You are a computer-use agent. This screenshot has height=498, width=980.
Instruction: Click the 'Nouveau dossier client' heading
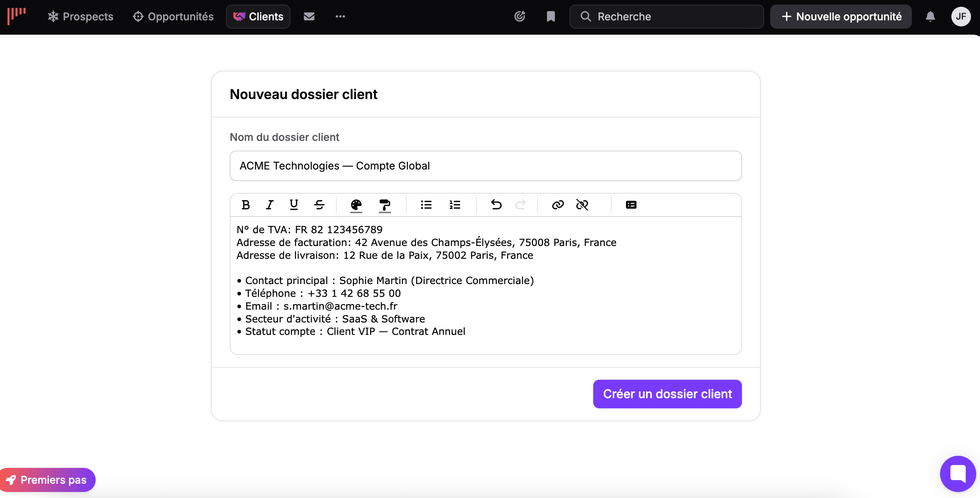pos(303,94)
